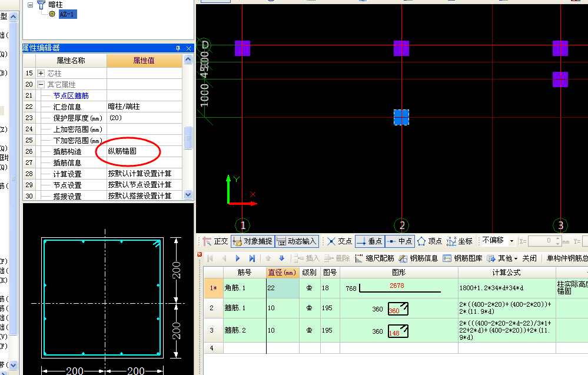This screenshot has height=375, width=588.
Task: Collapse the 暗柱 tree node
Action: pyautogui.click(x=31, y=5)
